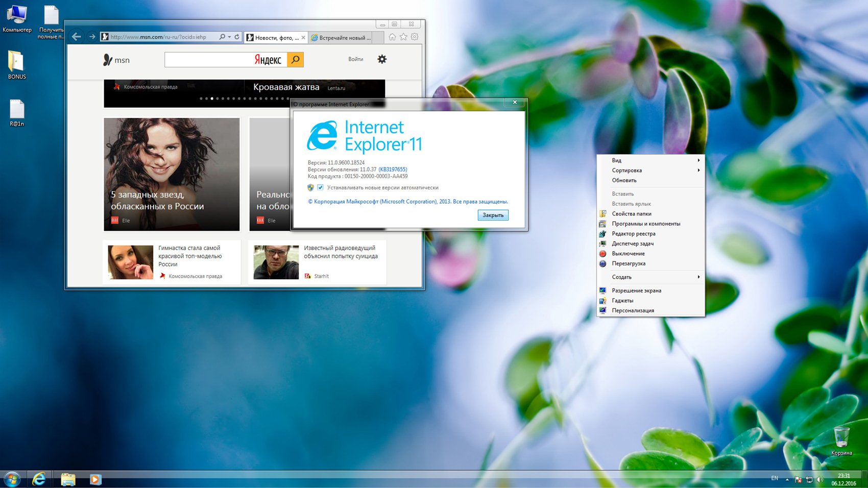Open the Action Center flag icon

(x=798, y=479)
